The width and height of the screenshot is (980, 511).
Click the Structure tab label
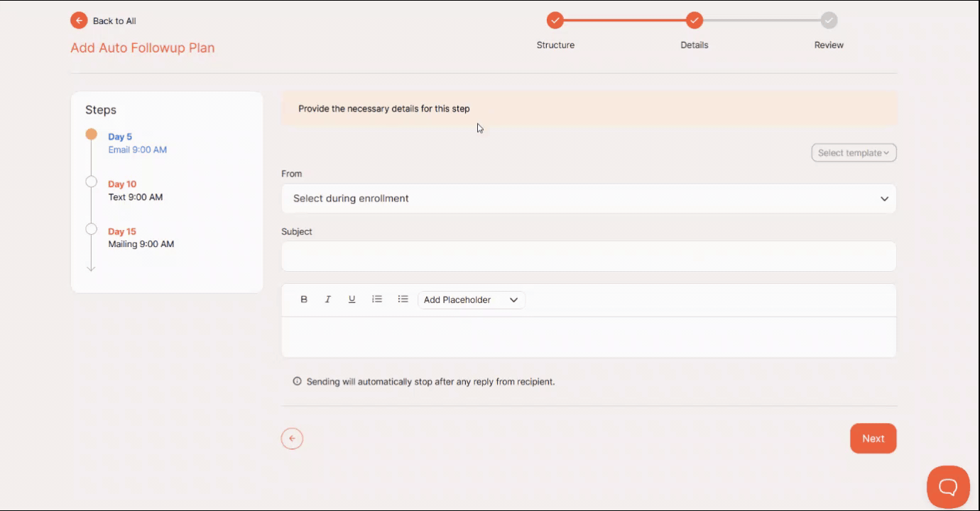click(555, 45)
